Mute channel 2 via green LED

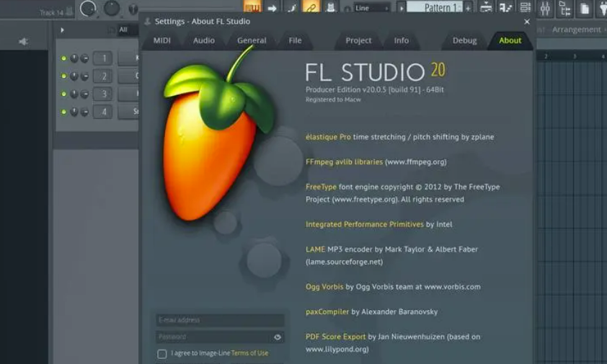click(x=64, y=76)
